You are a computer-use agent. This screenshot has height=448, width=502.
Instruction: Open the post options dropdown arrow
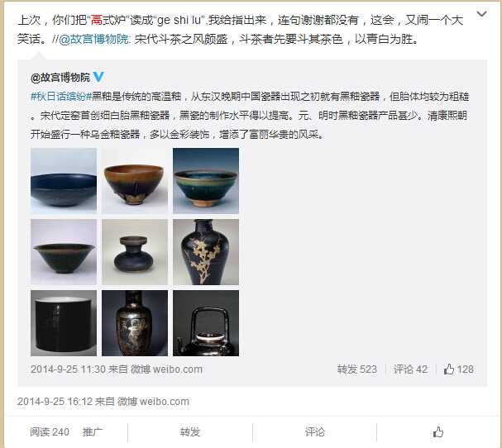(481, 14)
